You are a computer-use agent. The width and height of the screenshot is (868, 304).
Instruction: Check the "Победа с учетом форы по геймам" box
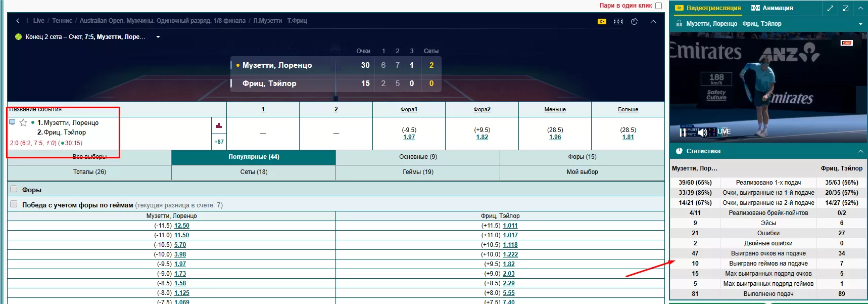click(x=14, y=204)
